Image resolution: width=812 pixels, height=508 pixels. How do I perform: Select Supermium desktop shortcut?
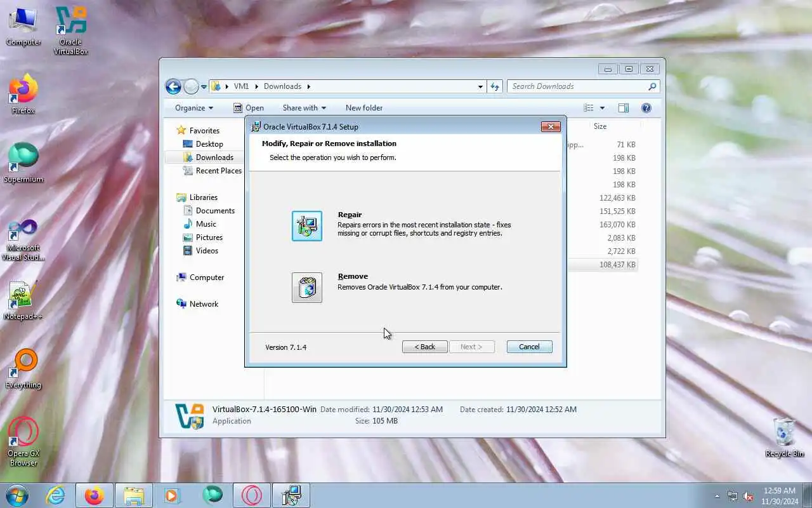click(23, 163)
